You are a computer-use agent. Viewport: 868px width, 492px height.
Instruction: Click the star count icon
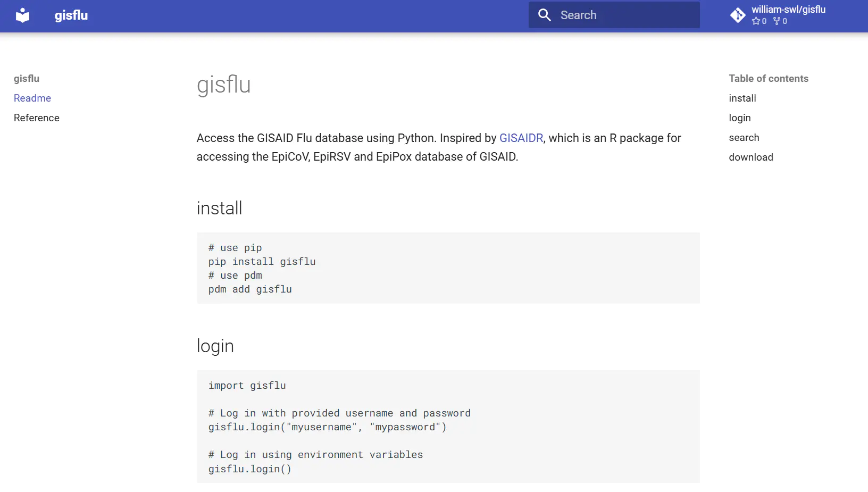[756, 21]
